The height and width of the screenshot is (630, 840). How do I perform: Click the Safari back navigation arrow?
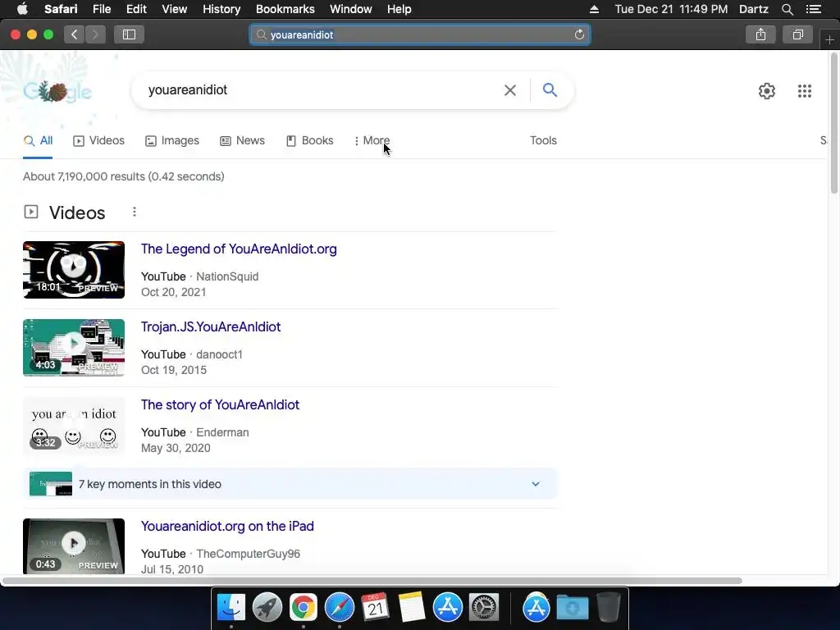(x=75, y=34)
